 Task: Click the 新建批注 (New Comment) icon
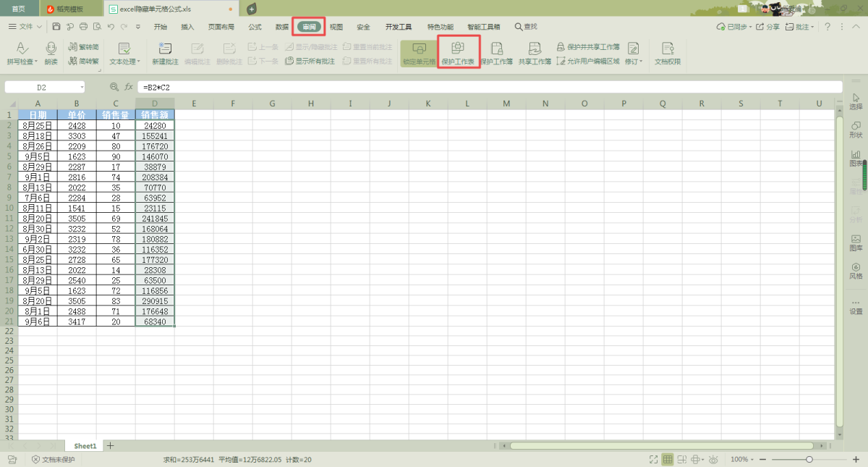pyautogui.click(x=165, y=49)
